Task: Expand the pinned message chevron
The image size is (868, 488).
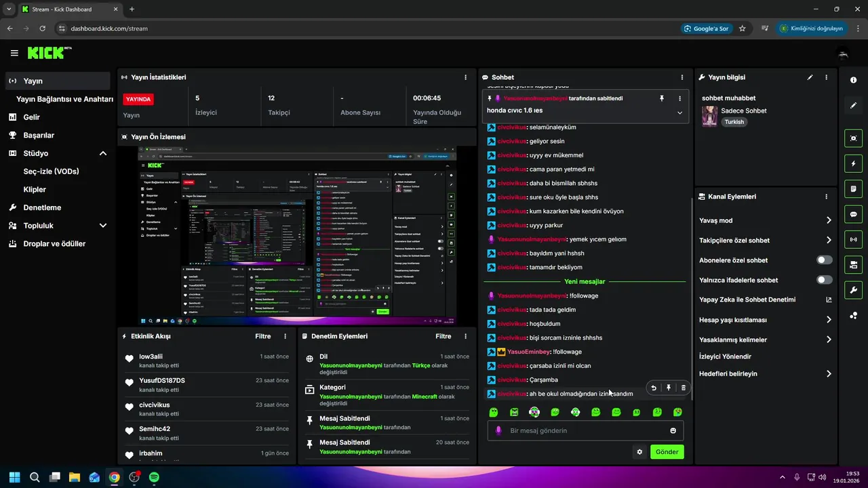Action: click(x=679, y=113)
